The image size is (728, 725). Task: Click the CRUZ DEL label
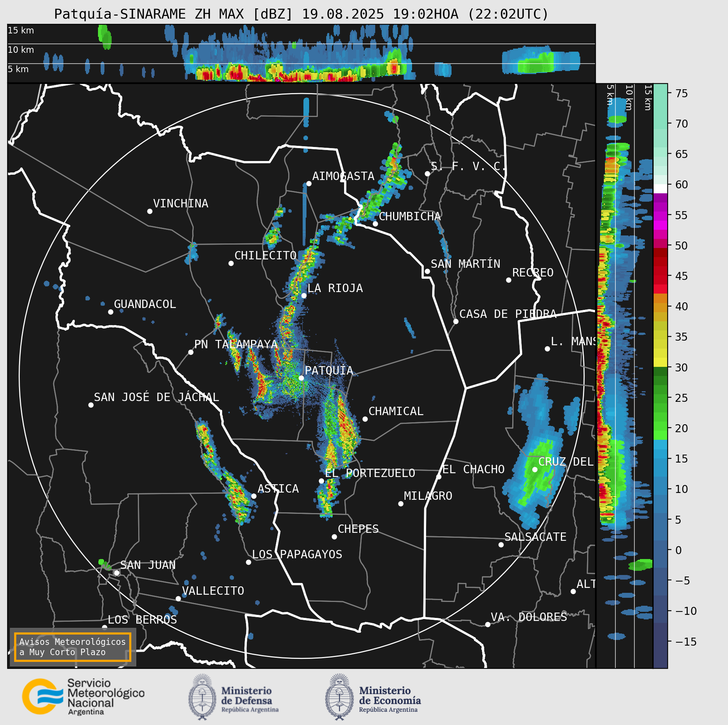(565, 461)
